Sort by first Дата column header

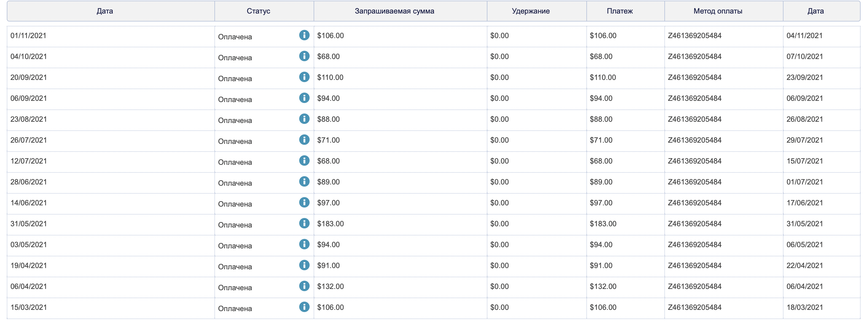point(105,11)
